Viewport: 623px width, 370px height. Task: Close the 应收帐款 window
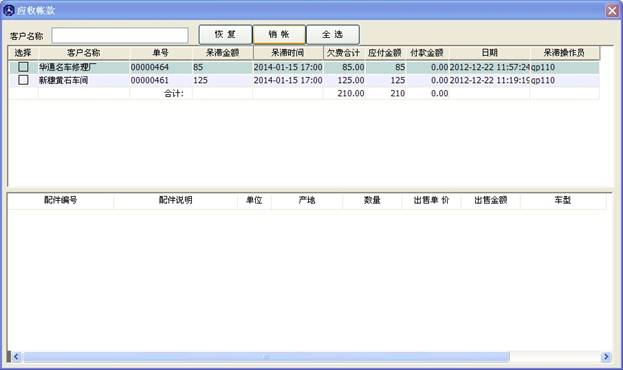tap(612, 10)
